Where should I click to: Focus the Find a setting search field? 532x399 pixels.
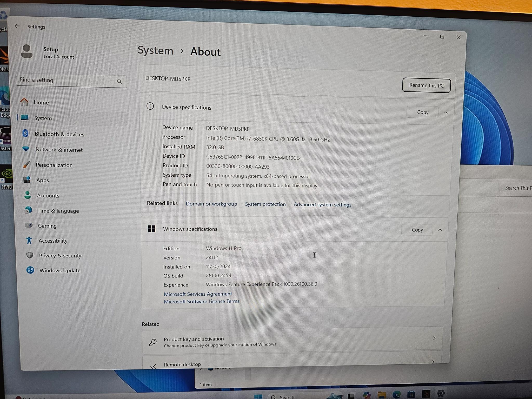point(72,81)
